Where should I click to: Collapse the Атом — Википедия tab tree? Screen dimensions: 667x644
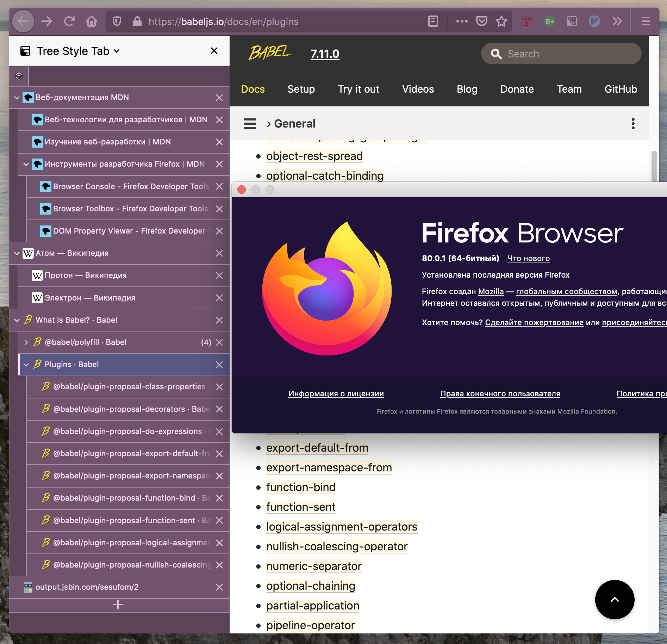pyautogui.click(x=17, y=253)
